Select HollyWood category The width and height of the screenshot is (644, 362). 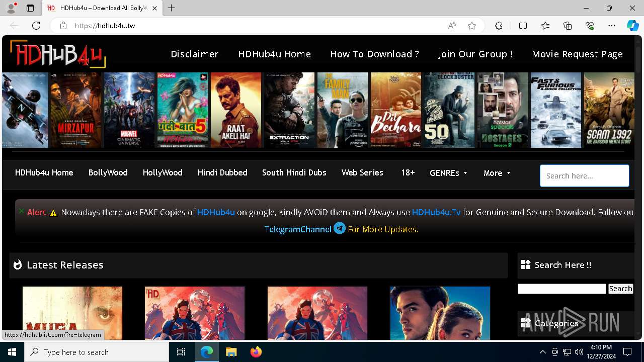[x=163, y=172]
